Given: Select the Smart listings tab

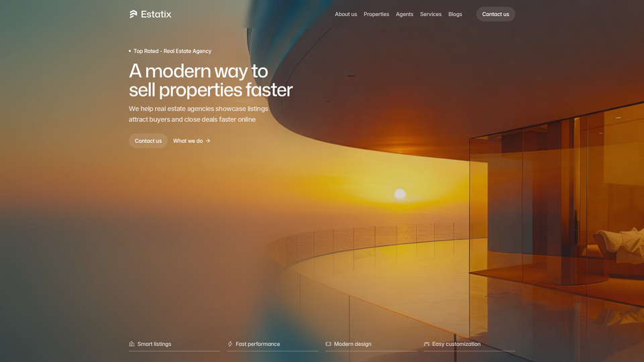Looking at the screenshot, I should [174, 345].
